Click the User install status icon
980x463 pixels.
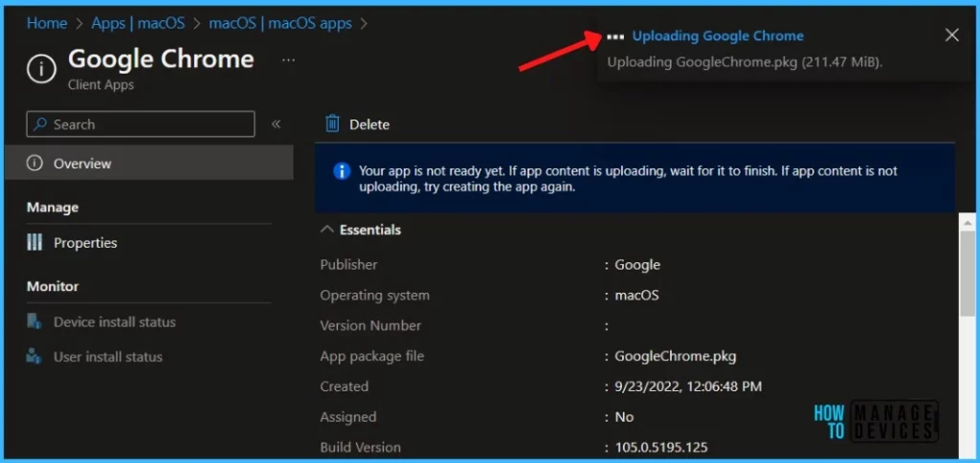(x=34, y=357)
